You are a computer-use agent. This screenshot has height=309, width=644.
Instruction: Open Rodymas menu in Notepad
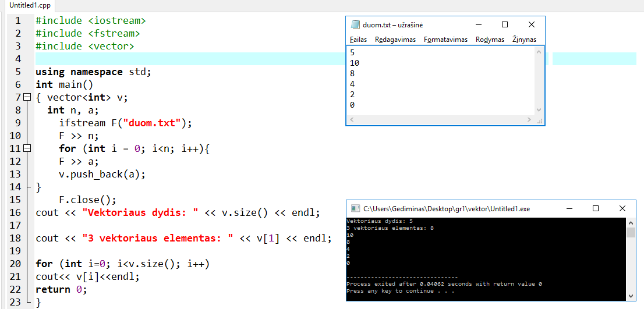[490, 40]
